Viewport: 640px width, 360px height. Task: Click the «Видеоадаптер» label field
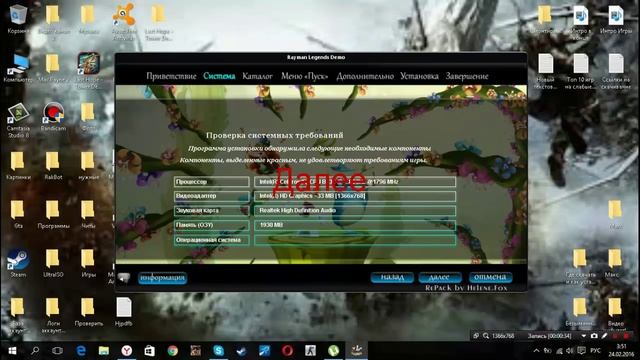tap(211, 196)
